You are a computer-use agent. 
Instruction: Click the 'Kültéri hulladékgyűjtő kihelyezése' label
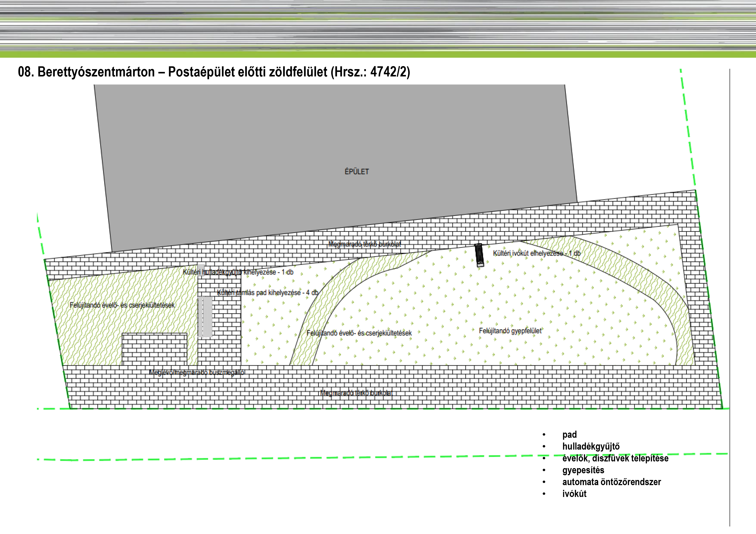(238, 272)
